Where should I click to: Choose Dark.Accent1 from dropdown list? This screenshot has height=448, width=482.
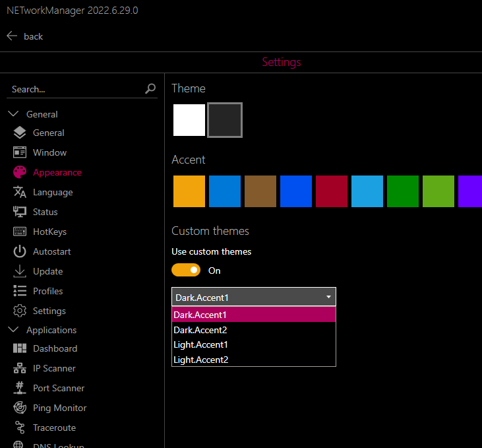pos(254,315)
